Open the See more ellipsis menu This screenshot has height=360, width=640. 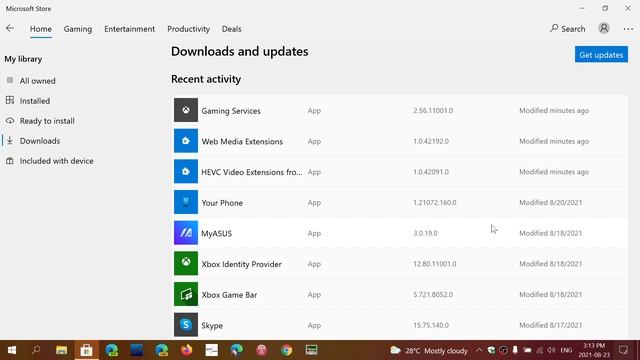tap(628, 29)
